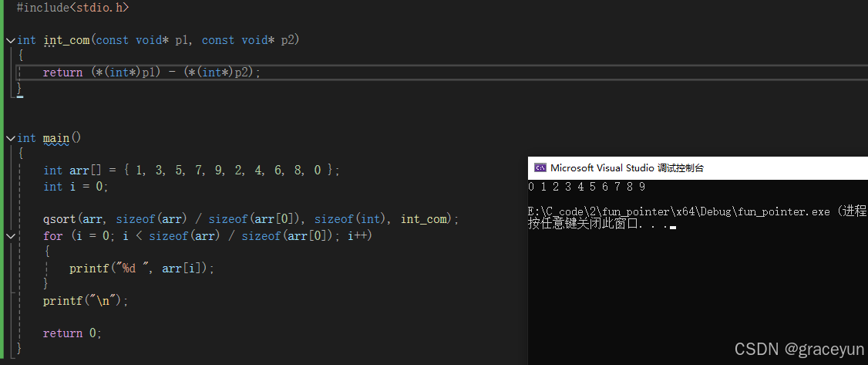
Task: Click the 'main' function name
Action: [x=56, y=138]
